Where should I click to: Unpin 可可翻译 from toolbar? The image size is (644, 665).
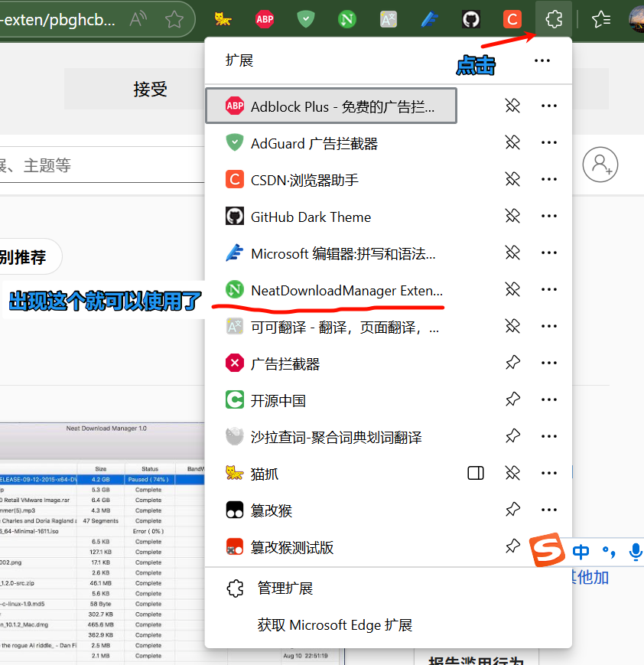click(512, 326)
